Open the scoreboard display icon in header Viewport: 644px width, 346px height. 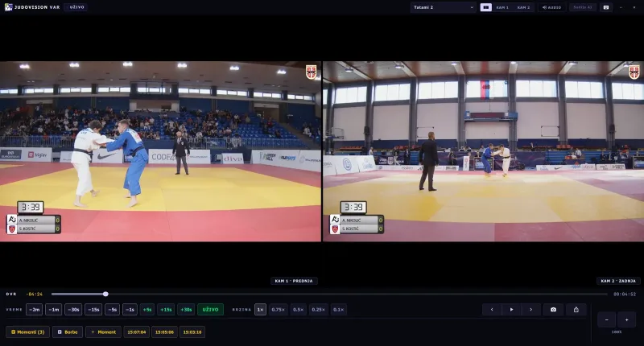(606, 7)
